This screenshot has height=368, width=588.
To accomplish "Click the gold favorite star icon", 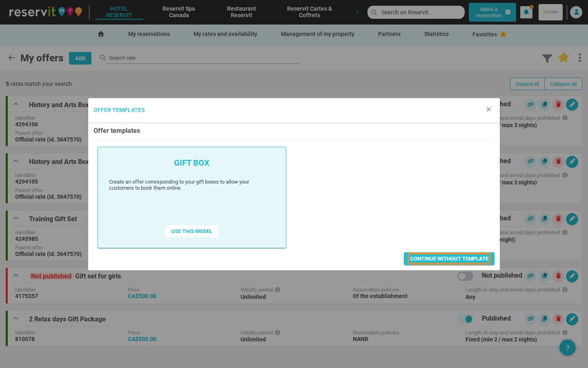I will pyautogui.click(x=563, y=58).
